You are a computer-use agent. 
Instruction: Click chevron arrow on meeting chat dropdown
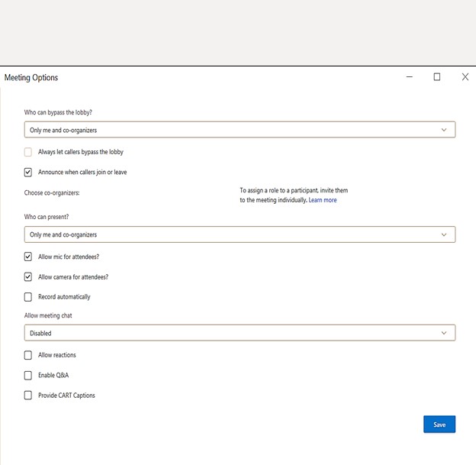click(444, 333)
